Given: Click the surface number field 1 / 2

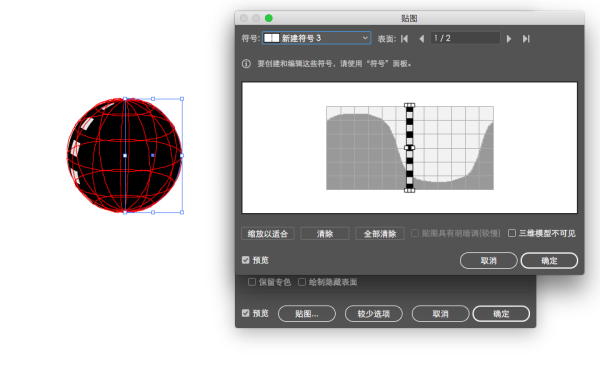Looking at the screenshot, I should coord(465,38).
